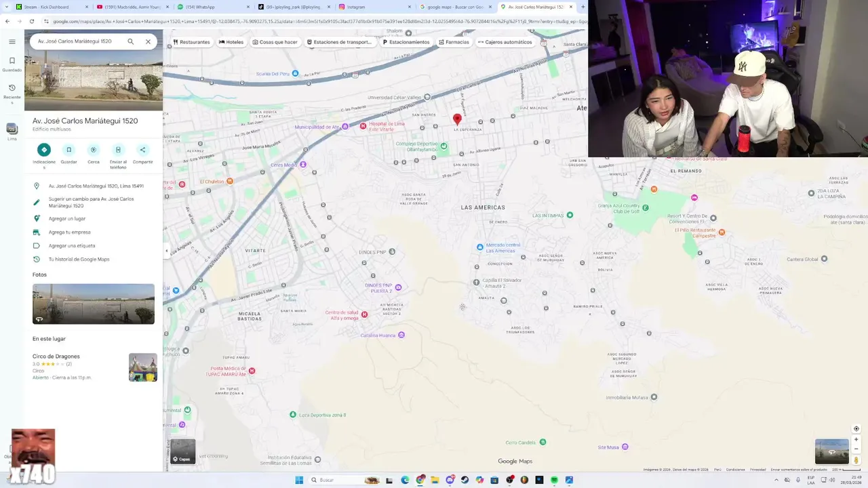Click the search magnifier icon
The width and height of the screenshot is (868, 488).
(x=131, y=41)
